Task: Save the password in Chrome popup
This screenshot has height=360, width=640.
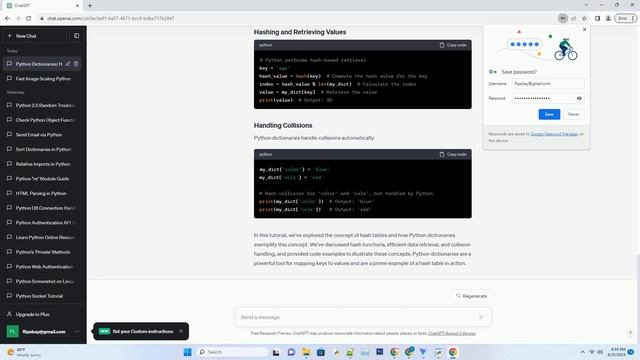Action: (x=549, y=114)
